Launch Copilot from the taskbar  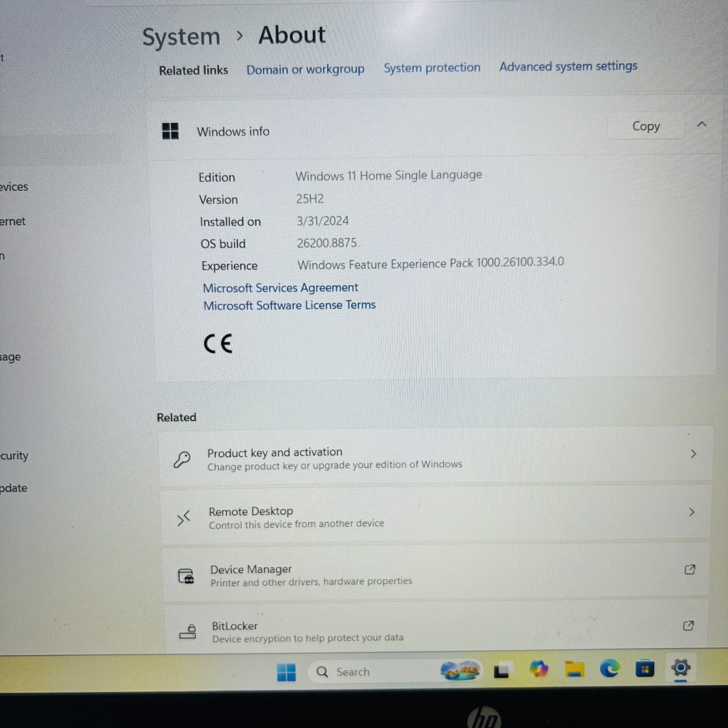(x=539, y=669)
